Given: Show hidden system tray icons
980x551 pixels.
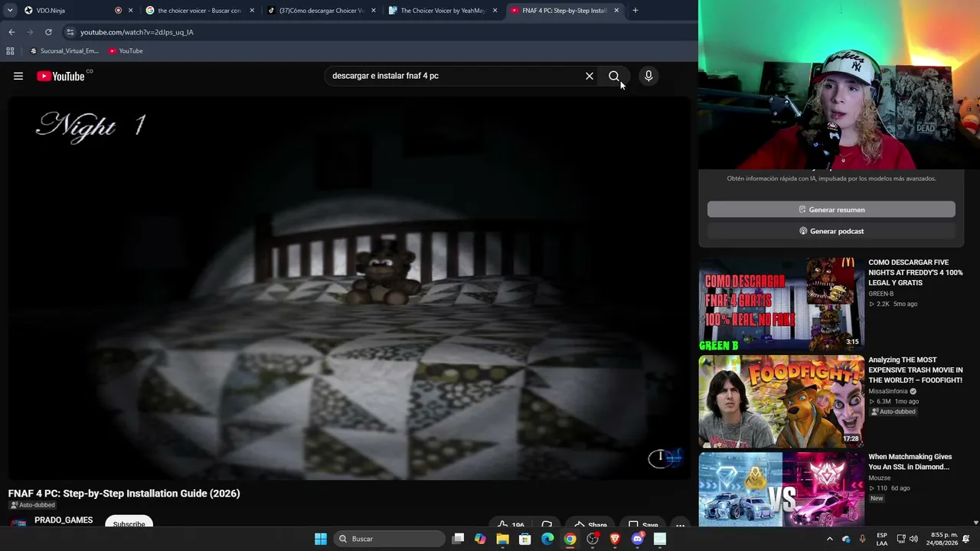Looking at the screenshot, I should [x=829, y=539].
